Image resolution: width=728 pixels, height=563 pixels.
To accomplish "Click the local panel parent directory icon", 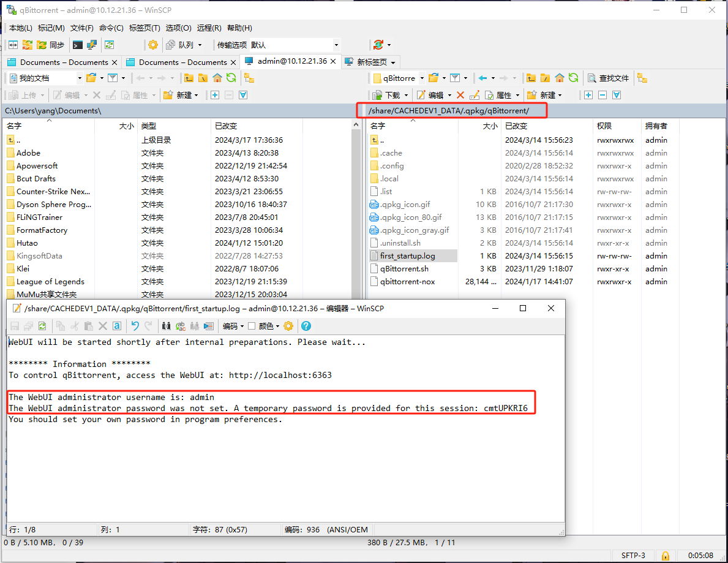I will [189, 78].
